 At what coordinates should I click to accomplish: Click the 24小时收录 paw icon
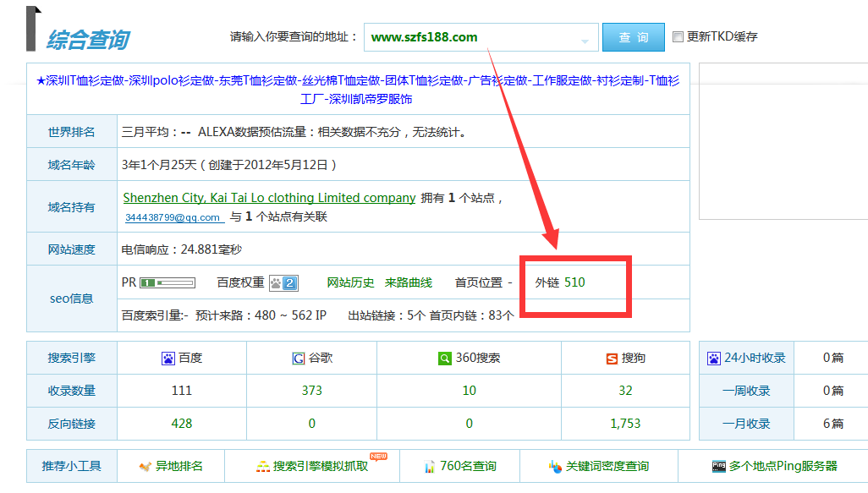coord(713,359)
